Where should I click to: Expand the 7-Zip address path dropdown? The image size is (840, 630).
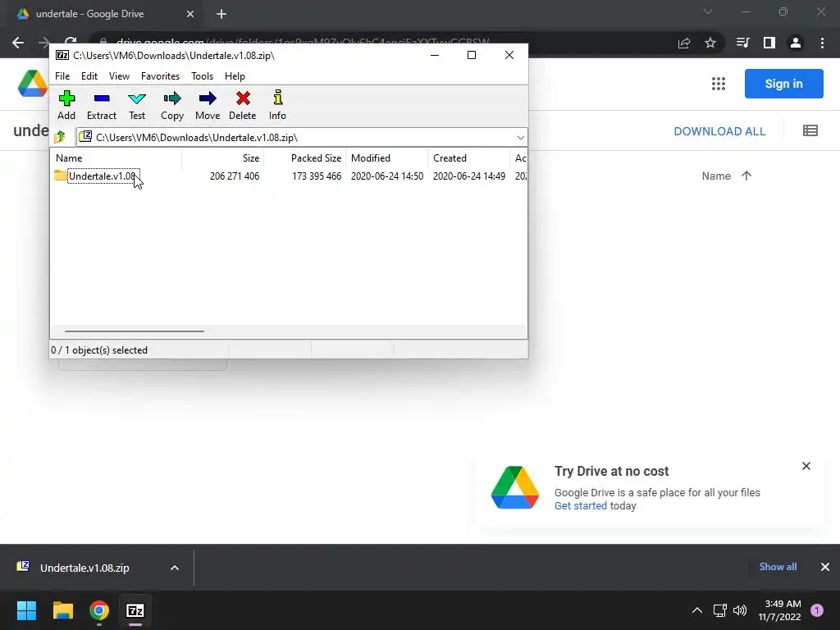tap(520, 138)
